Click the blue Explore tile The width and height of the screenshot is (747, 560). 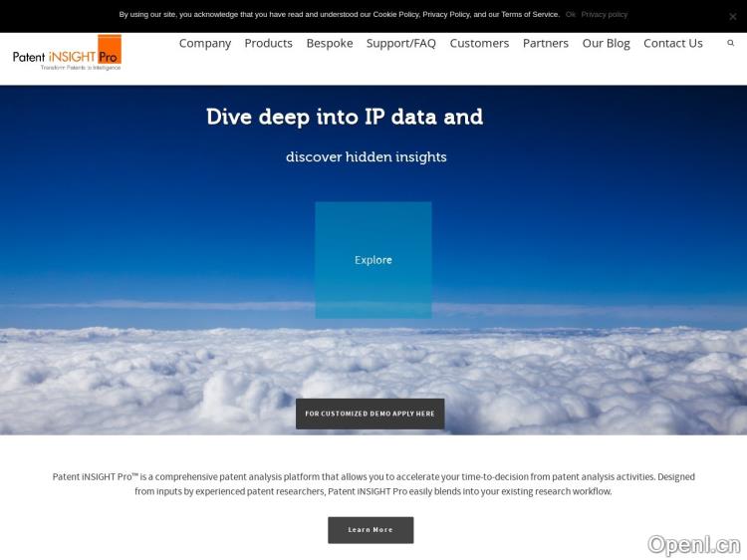click(373, 260)
